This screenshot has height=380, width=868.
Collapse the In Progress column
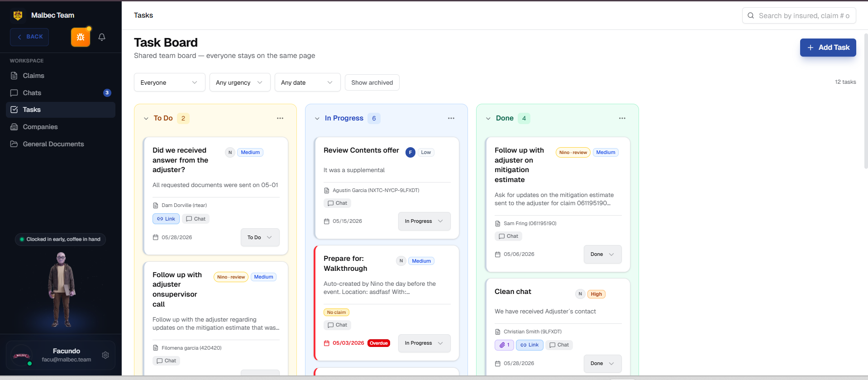(x=317, y=119)
